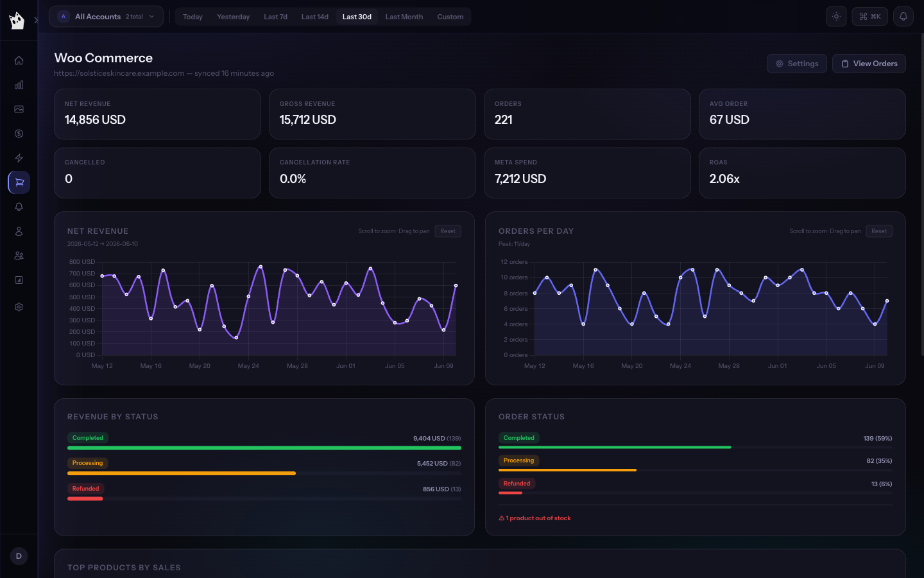Select the shopping cart sidebar icon
The height and width of the screenshot is (578, 924).
[x=19, y=182]
